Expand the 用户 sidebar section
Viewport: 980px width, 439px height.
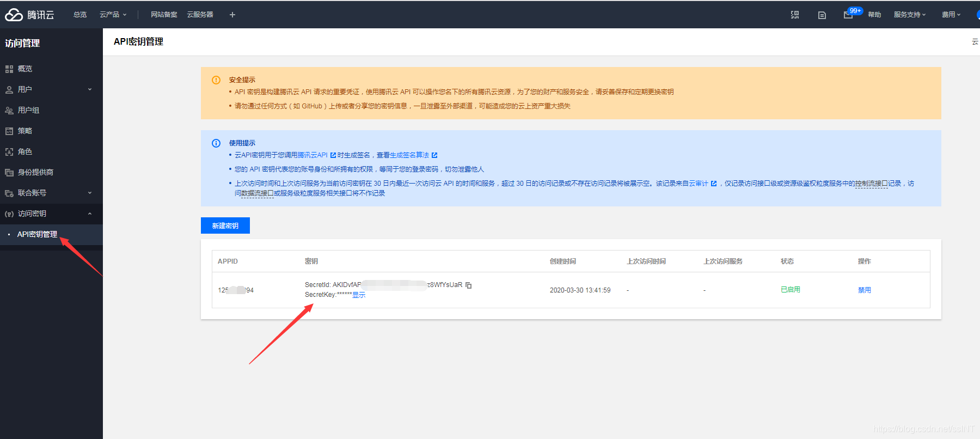click(51, 89)
